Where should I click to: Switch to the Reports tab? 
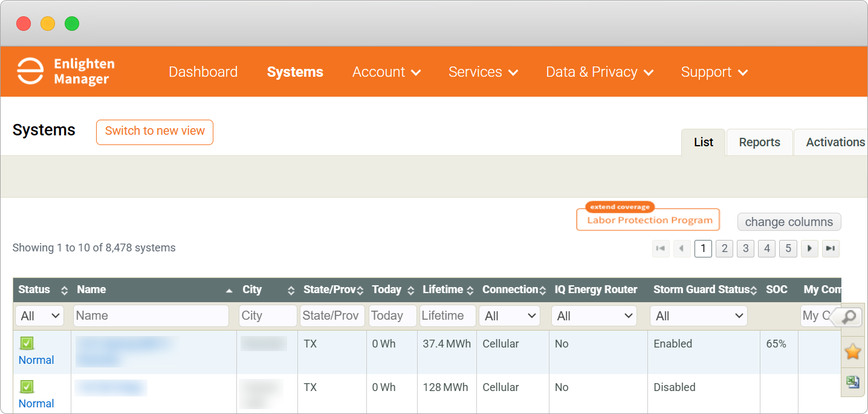point(759,142)
